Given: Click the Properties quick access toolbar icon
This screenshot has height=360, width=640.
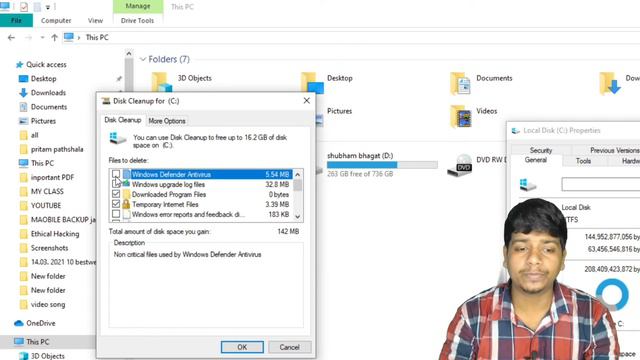Looking at the screenshot, I should pyautogui.click(x=24, y=7).
